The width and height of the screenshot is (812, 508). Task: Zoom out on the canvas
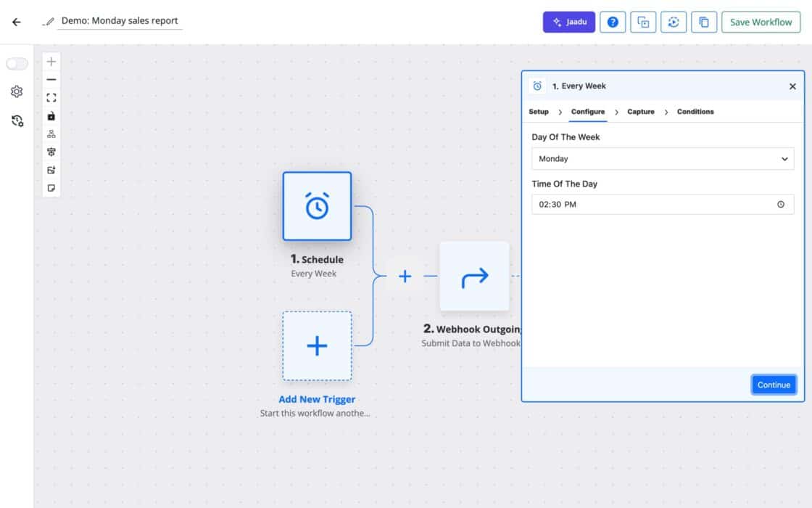tap(51, 80)
